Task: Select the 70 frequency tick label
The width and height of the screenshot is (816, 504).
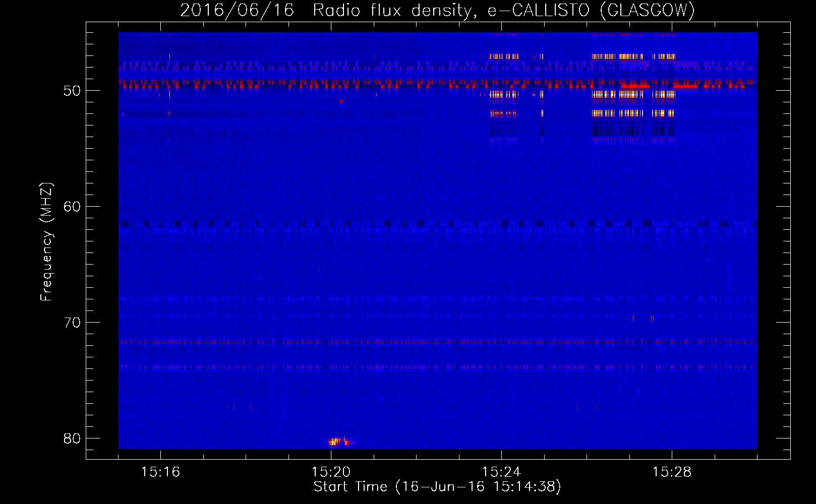Action: 72,323
